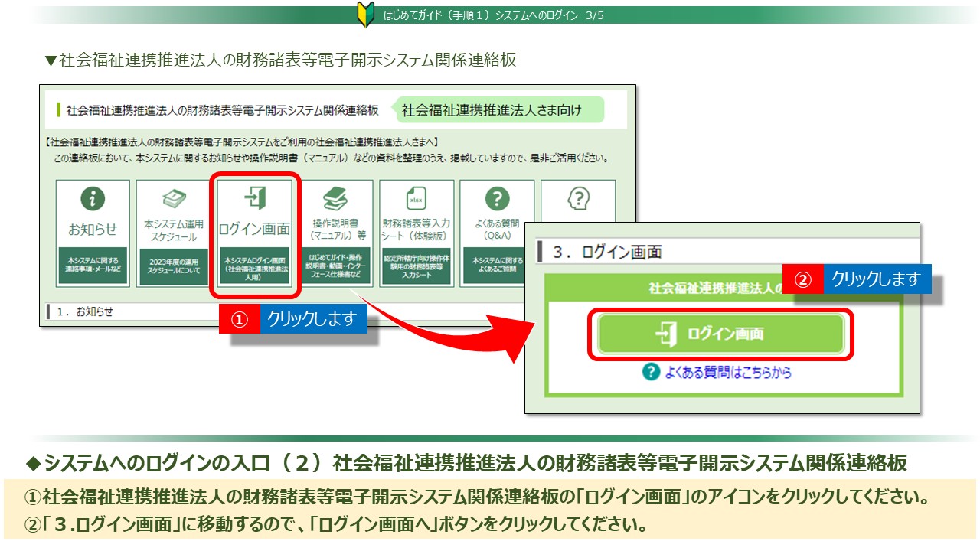Open the 2023年度の運用スケジュールについて caption box

tap(174, 266)
